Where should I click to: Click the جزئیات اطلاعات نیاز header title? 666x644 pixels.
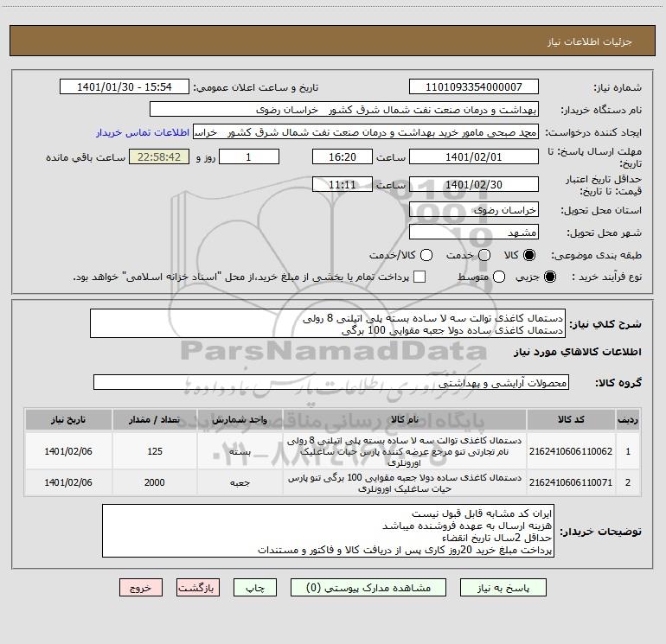590,41
